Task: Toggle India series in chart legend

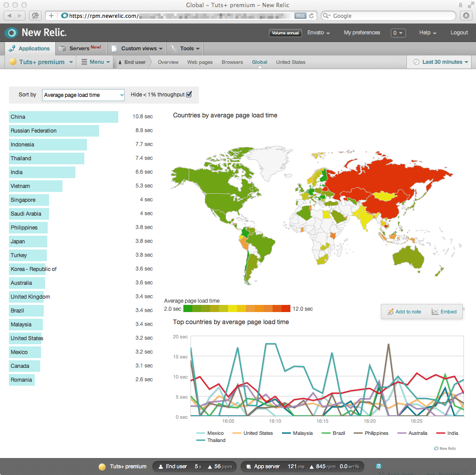Action: click(447, 433)
